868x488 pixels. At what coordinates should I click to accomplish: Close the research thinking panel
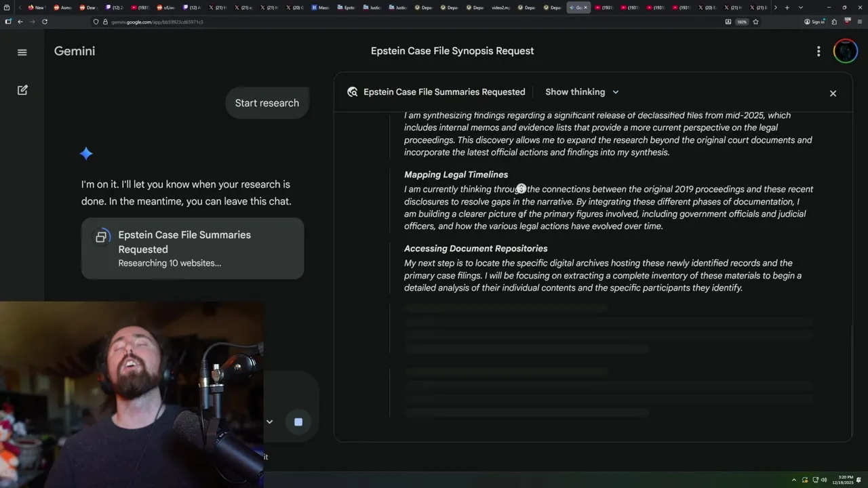click(833, 94)
